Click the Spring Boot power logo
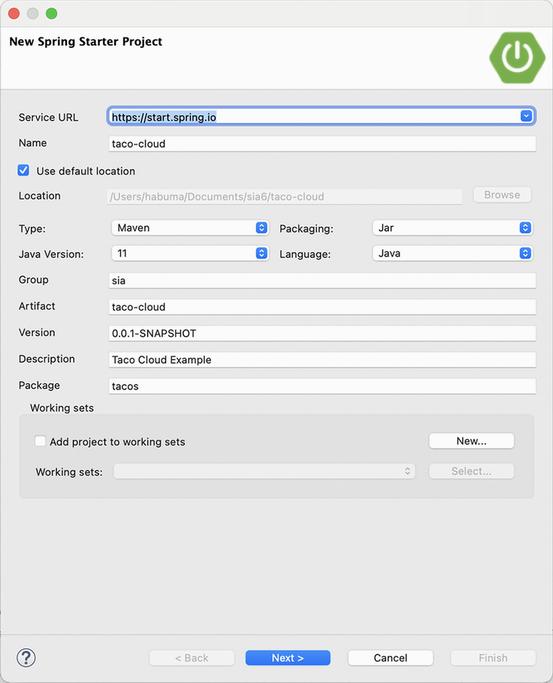Image resolution: width=553 pixels, height=683 pixels. tap(517, 57)
